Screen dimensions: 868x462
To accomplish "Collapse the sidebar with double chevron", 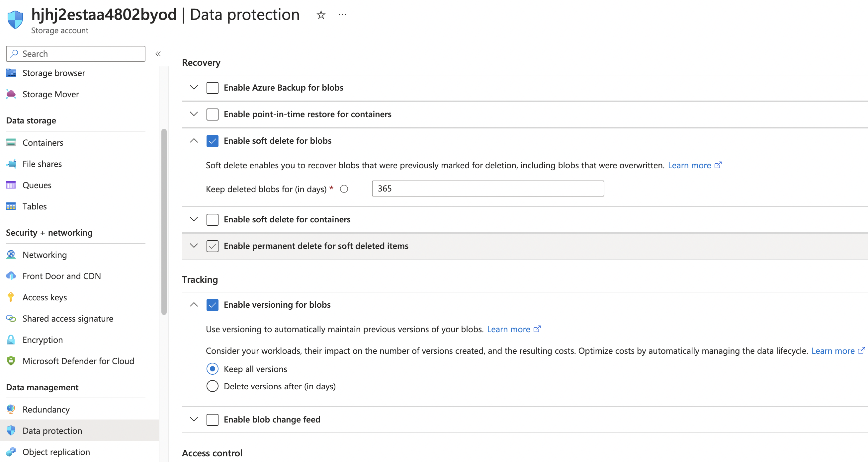I will [158, 54].
